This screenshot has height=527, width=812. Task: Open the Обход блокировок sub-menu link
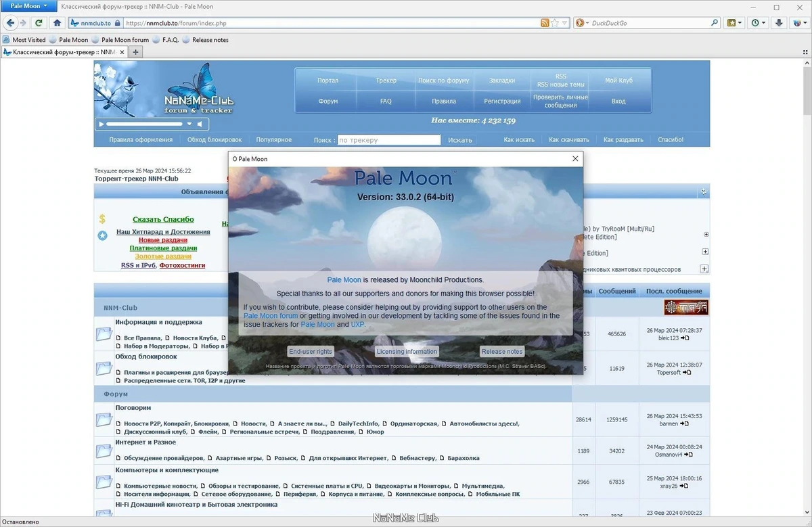(215, 140)
